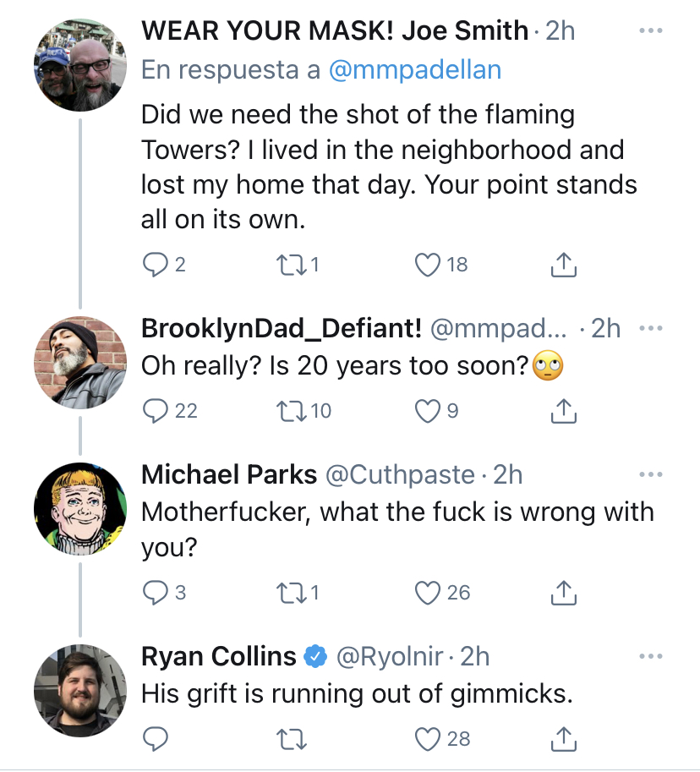
Task: Reply to Michael Parks' tweet
Action: 154,593
